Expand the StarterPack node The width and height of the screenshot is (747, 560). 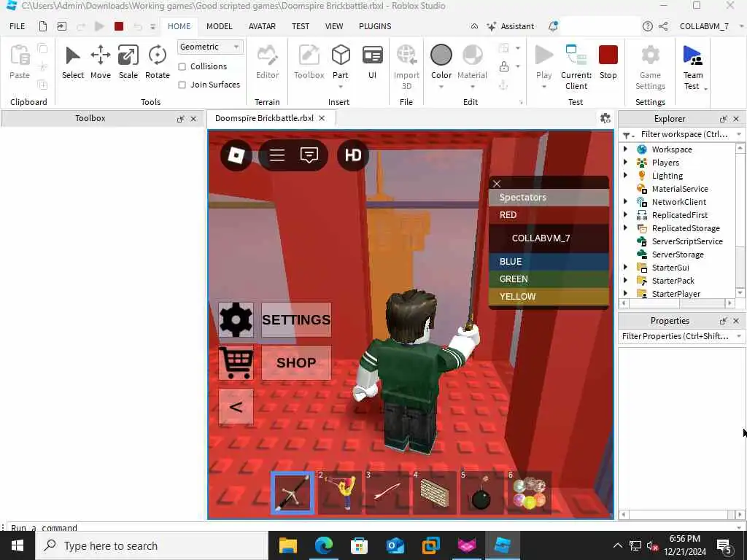pyautogui.click(x=625, y=281)
